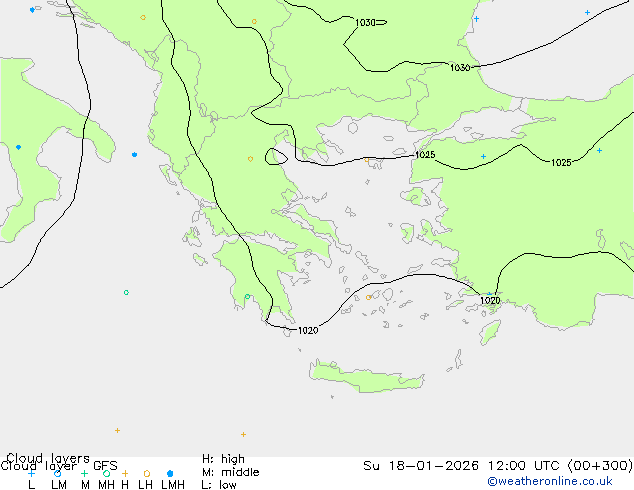Click the 1025 label over central Turkey
Screen dimensions: 634x490
pyautogui.click(x=561, y=162)
